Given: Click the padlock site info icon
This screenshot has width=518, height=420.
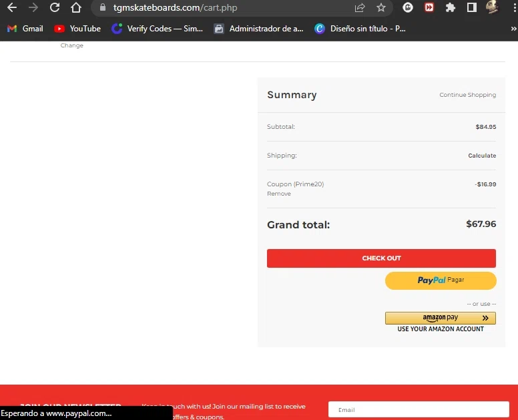Looking at the screenshot, I should click(103, 7).
